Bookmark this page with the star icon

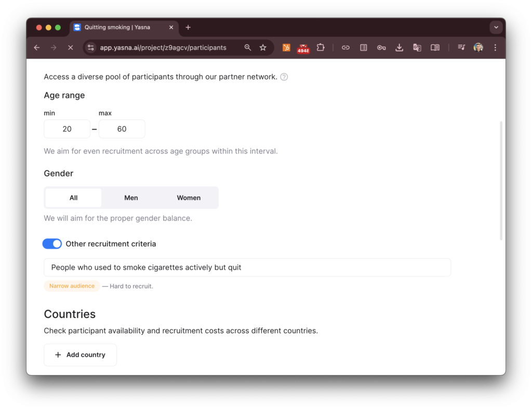tap(263, 47)
